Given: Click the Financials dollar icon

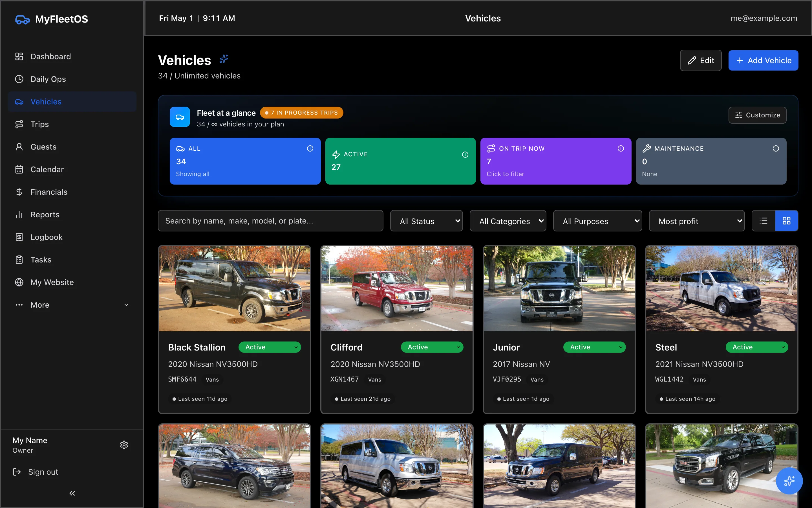Looking at the screenshot, I should tap(19, 192).
